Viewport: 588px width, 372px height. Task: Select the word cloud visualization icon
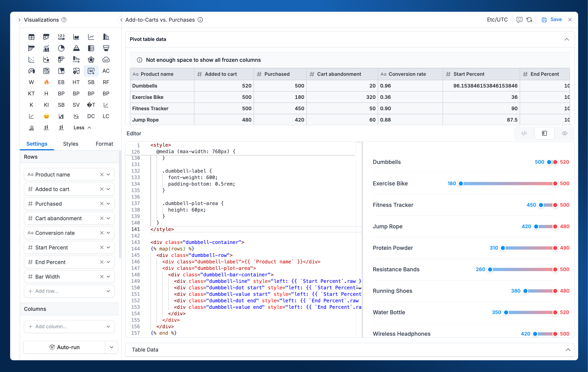(106, 59)
